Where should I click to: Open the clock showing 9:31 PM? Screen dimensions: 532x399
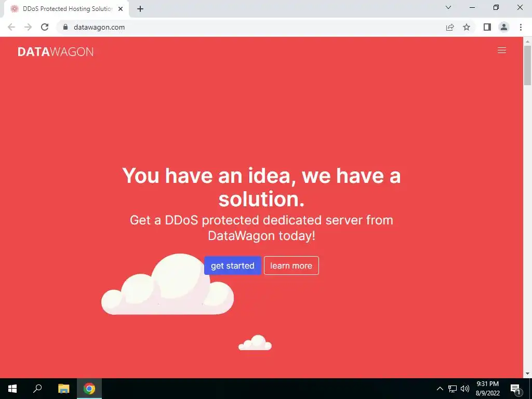coord(487,389)
